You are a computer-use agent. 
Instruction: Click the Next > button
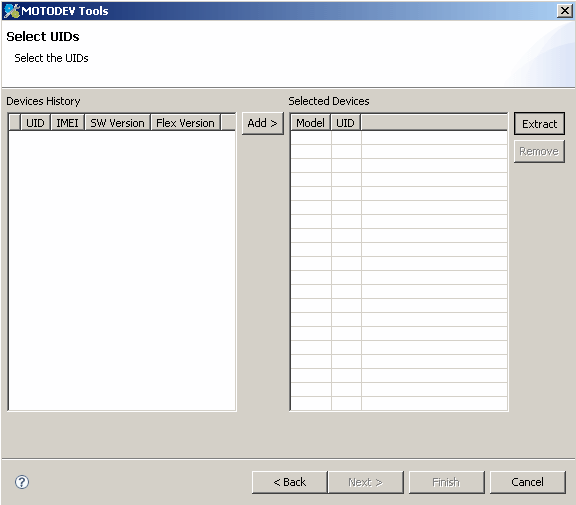tap(366, 482)
